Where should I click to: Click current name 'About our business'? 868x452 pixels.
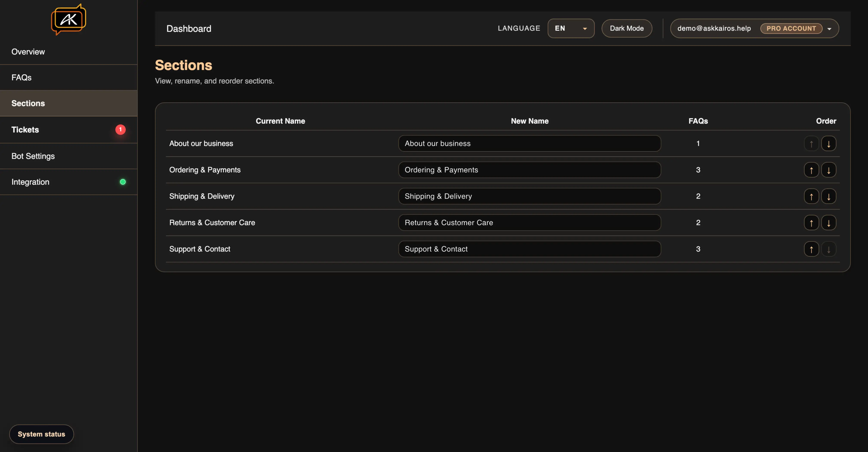(x=201, y=143)
